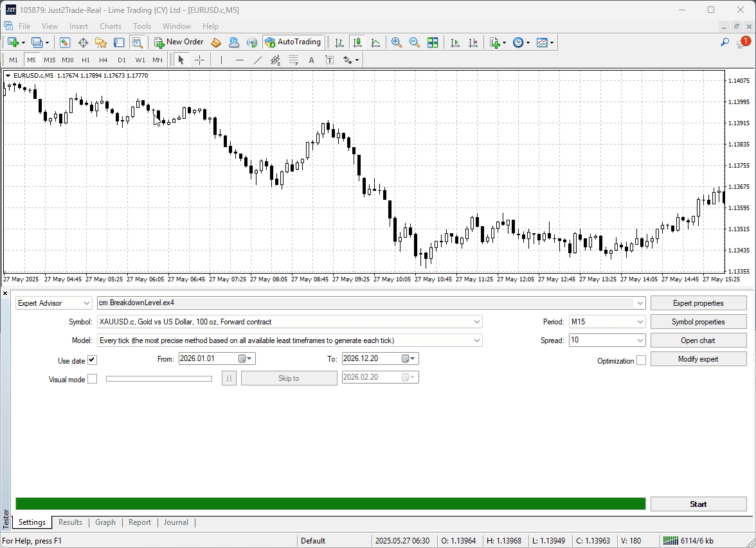Select the Crosshair cursor tool
The height and width of the screenshot is (548, 756).
click(x=199, y=60)
